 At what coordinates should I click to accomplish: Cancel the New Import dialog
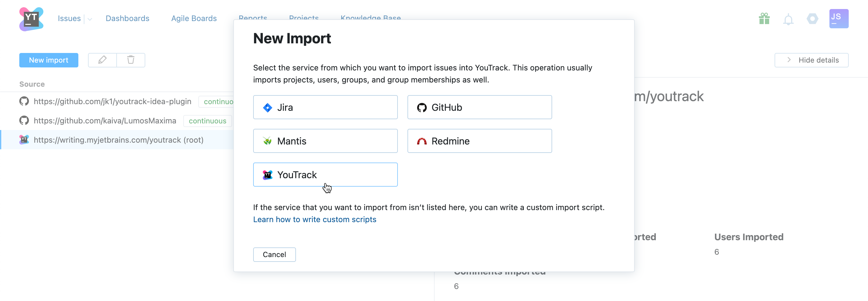[x=274, y=255]
